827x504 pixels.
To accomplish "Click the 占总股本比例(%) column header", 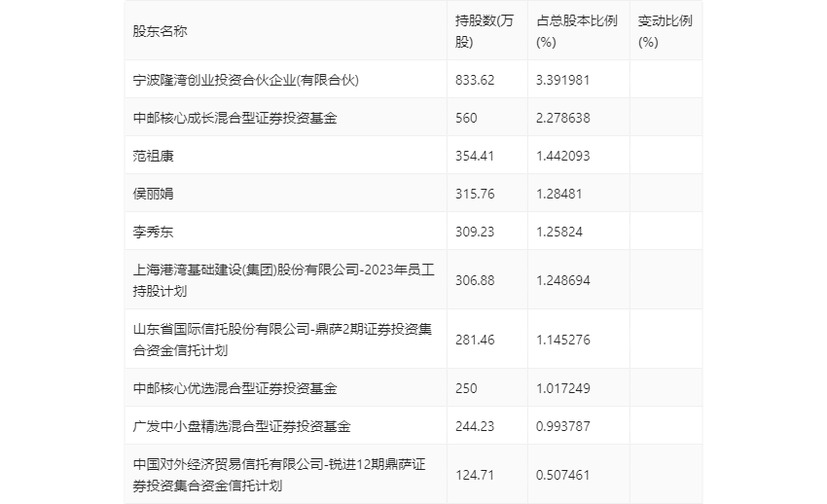I will pos(577,32).
